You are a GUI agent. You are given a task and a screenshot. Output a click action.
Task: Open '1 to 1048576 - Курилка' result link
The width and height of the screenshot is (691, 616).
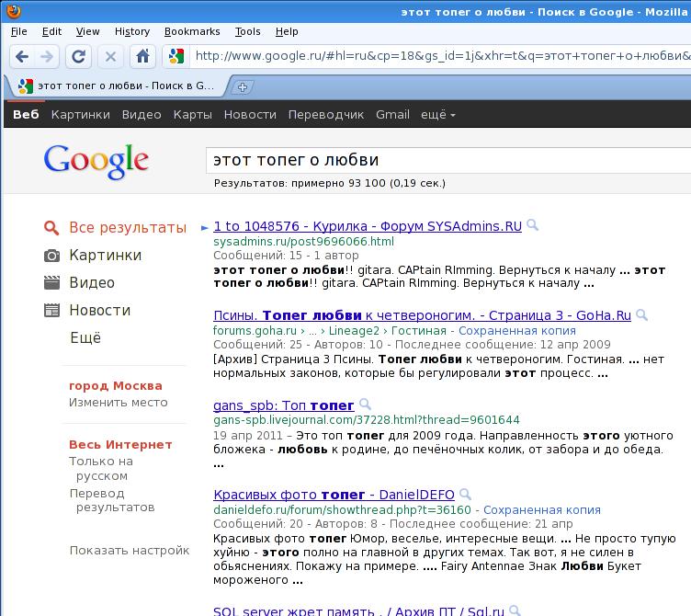coord(368,226)
